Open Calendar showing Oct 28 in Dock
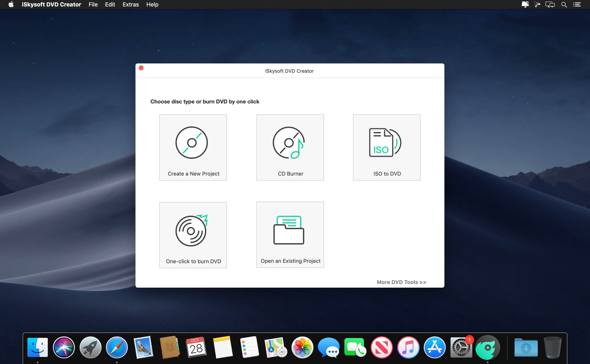Image resolution: width=590 pixels, height=364 pixels. pyautogui.click(x=196, y=347)
